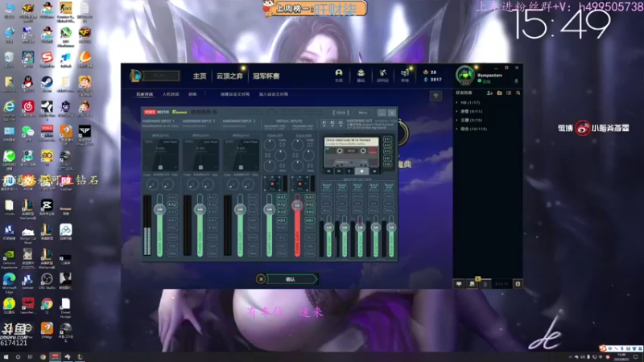Click Intellipan pad of Hardware Input 1

[160, 154]
